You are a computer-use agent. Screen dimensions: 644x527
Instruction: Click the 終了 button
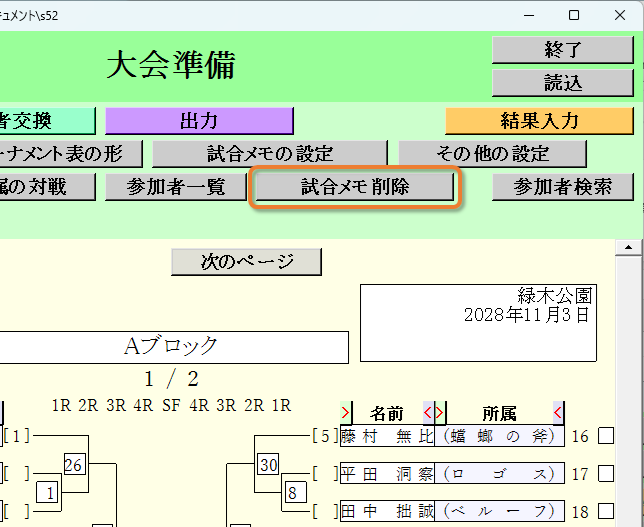(563, 50)
